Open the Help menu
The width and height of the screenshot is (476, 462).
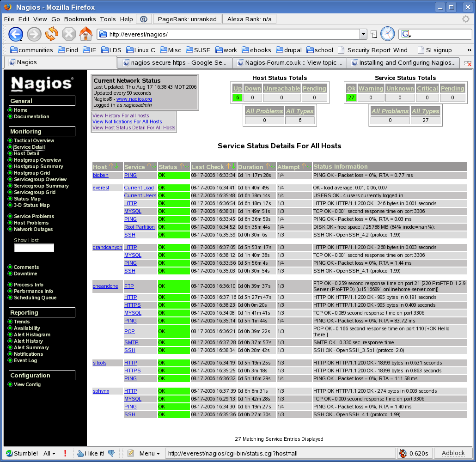[x=126, y=19]
